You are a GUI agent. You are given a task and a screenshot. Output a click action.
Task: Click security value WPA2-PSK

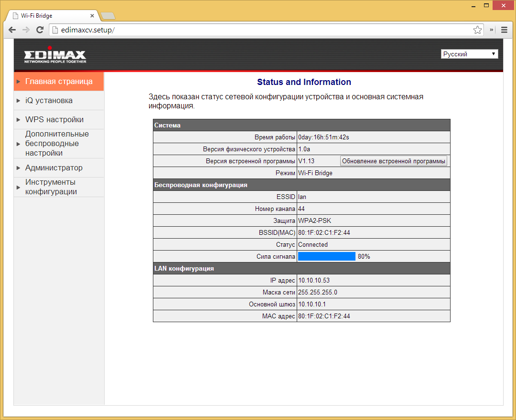(x=314, y=221)
